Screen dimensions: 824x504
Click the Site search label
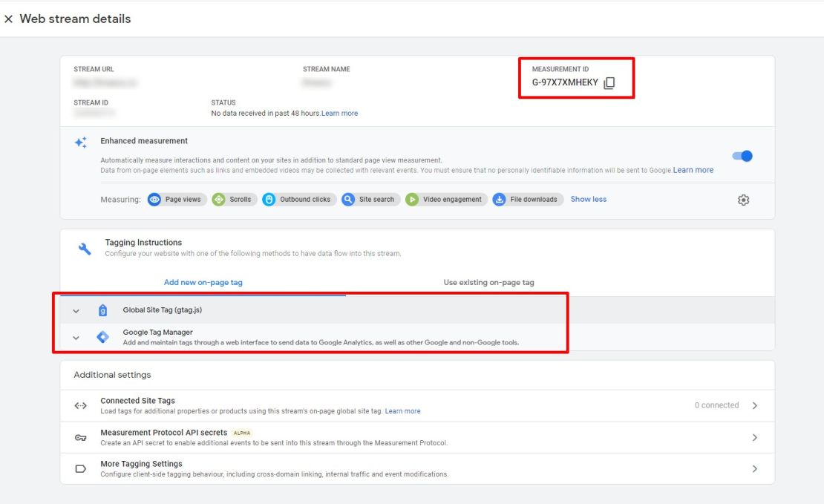(376, 200)
